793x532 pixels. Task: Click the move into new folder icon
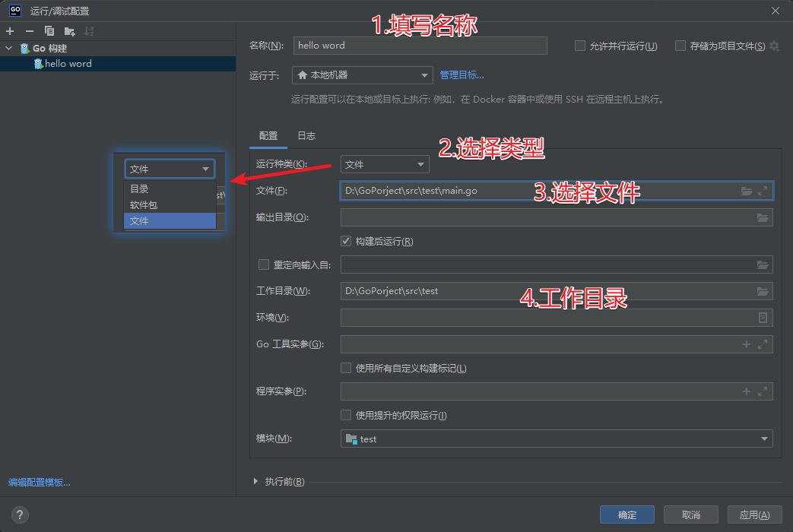tap(69, 31)
